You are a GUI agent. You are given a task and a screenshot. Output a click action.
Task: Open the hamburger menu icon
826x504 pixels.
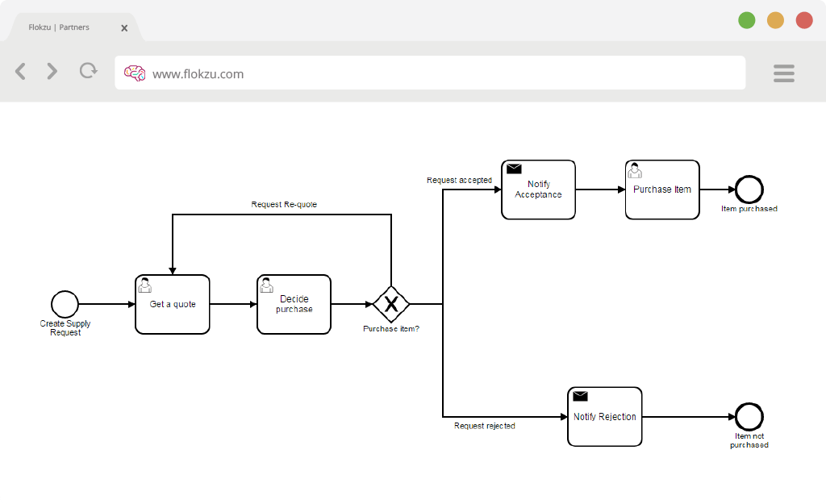tap(784, 73)
